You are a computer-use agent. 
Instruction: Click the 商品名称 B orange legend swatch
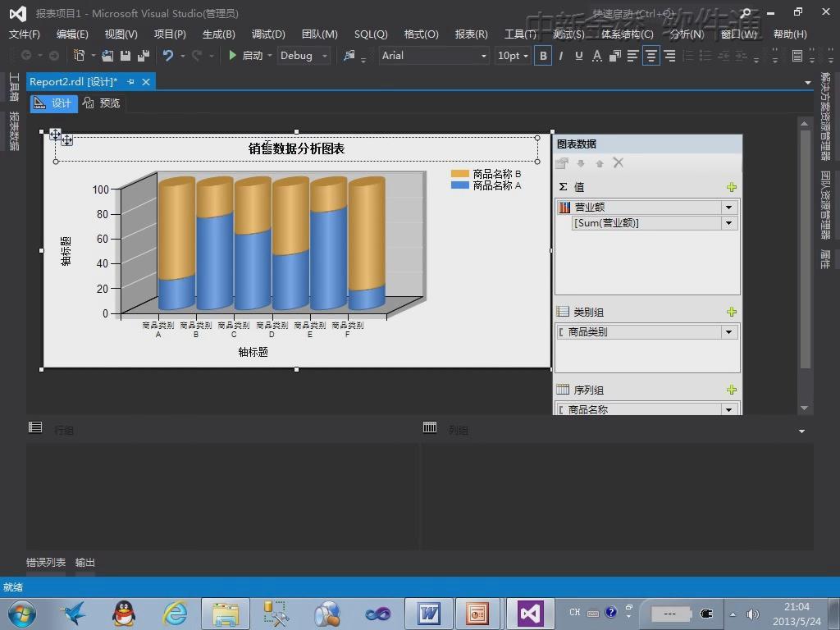(459, 174)
